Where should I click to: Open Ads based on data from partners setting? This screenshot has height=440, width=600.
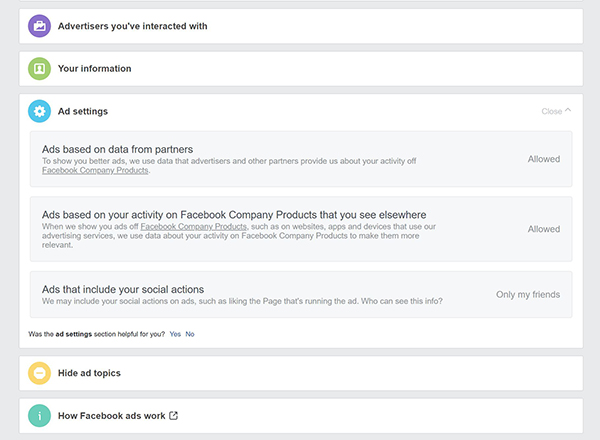coord(301,159)
